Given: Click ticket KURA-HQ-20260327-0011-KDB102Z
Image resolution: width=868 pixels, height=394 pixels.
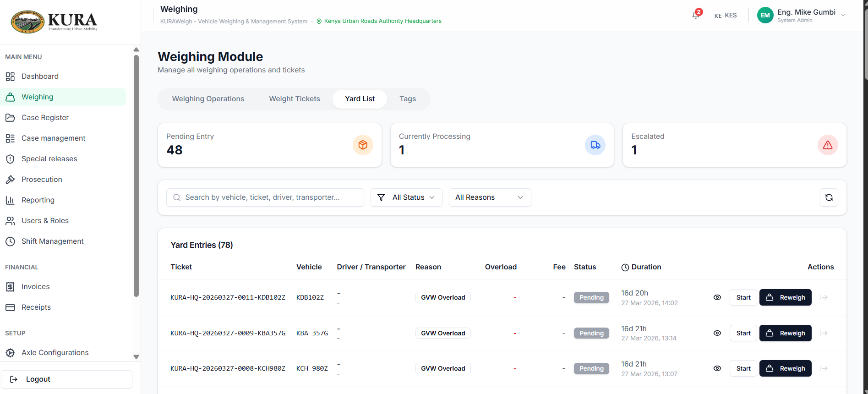Looking at the screenshot, I should click(x=228, y=298).
